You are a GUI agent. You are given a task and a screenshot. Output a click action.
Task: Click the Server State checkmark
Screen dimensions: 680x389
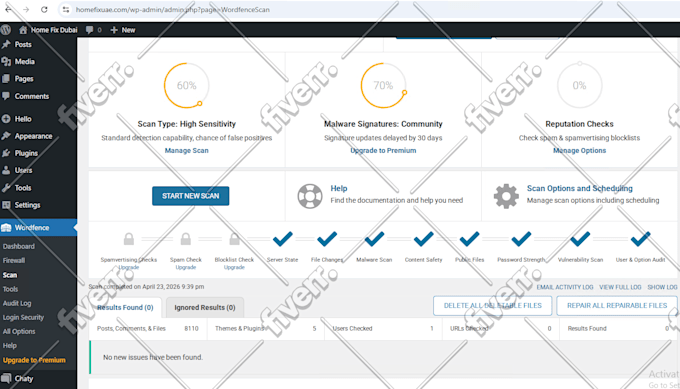(x=282, y=239)
